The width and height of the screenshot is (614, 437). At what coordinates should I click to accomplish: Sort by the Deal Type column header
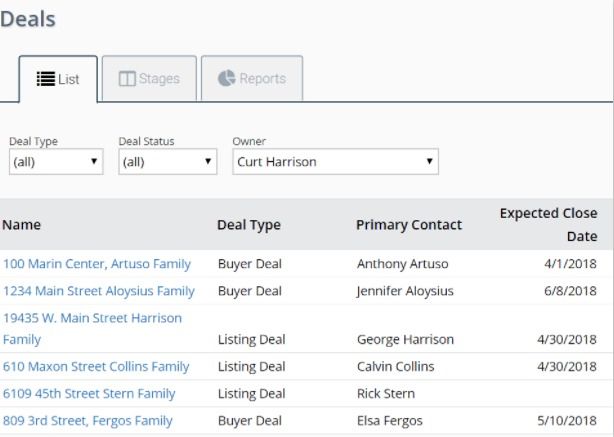pyautogui.click(x=249, y=225)
